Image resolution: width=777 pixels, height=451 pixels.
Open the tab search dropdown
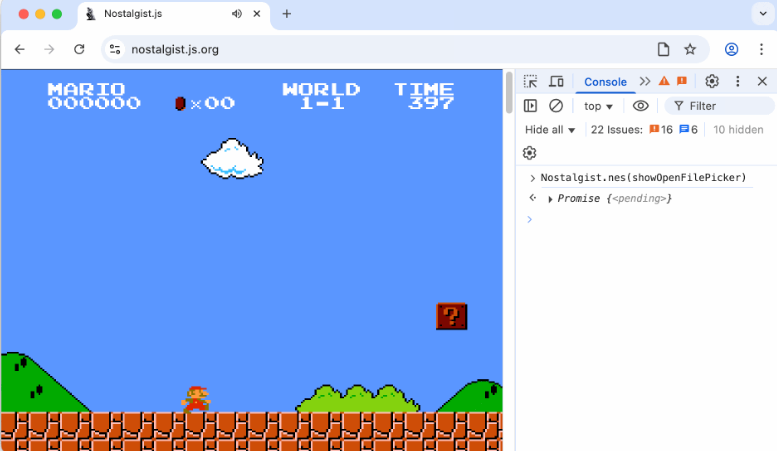tap(763, 13)
